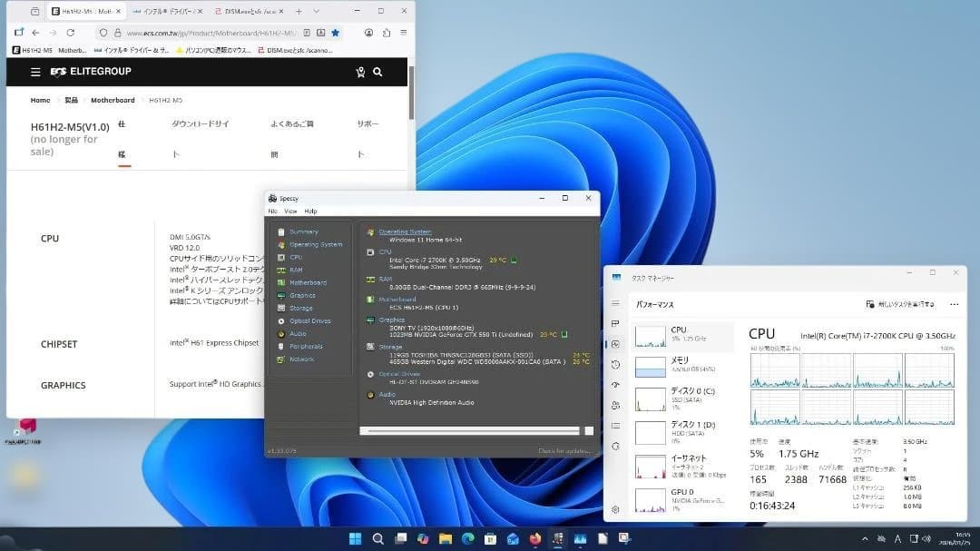Click the Home breadcrumb link
Screen dimensions: 980x551
40,100
